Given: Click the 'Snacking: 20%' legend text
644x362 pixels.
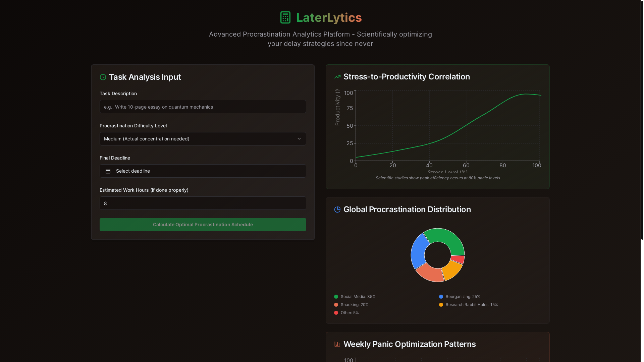Looking at the screenshot, I should (x=355, y=305).
